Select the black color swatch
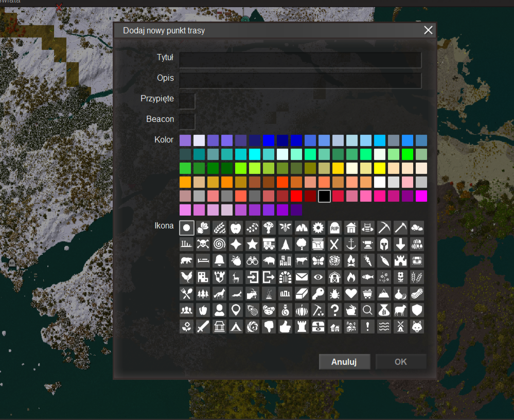Screen dimensions: 514x420 click(x=324, y=196)
